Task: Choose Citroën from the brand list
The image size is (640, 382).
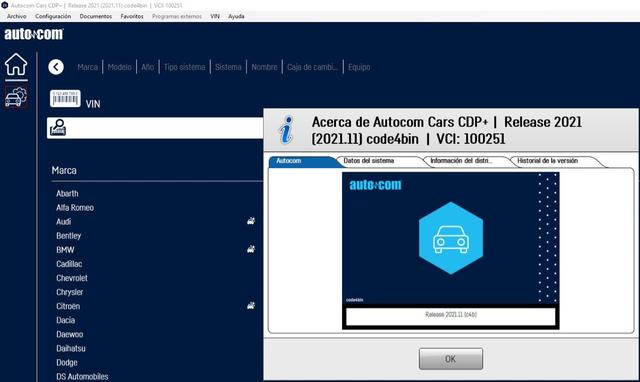Action: (68, 306)
